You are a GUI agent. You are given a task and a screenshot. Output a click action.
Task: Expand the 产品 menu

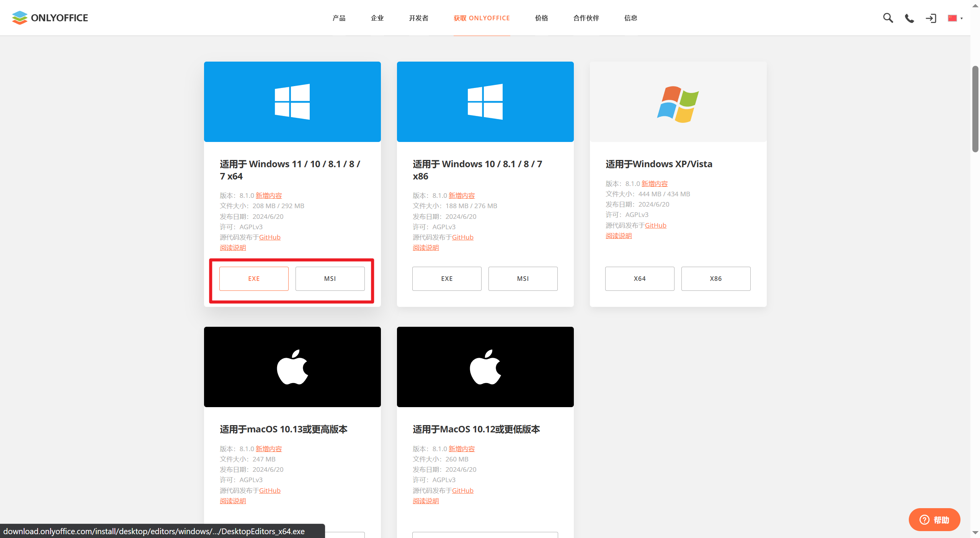pyautogui.click(x=339, y=18)
